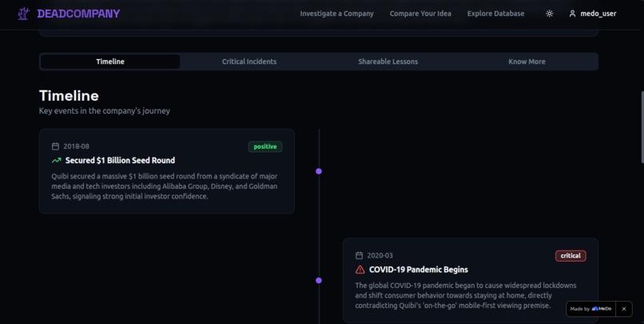Click the red warning triangle icon
The height and width of the screenshot is (324, 644).
pyautogui.click(x=360, y=270)
